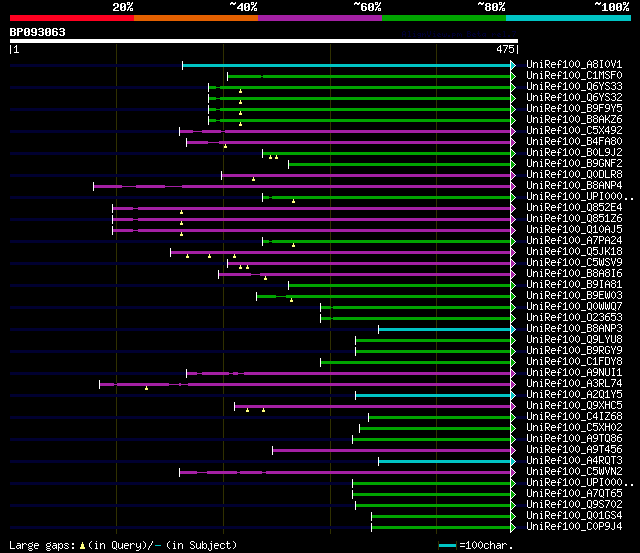The height and width of the screenshot is (553, 640).
Task: Open the UniRef100_Q851Z6 entry
Action: (x=574, y=219)
